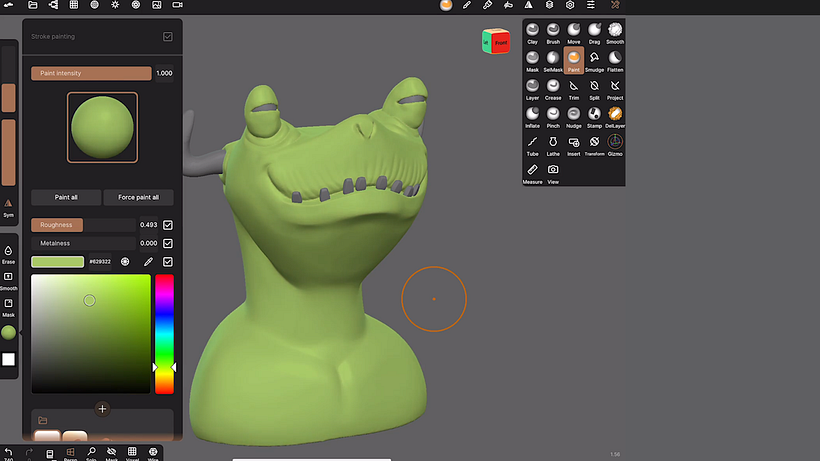Click the green material preview sphere
The height and width of the screenshot is (461, 820).
[x=102, y=128]
